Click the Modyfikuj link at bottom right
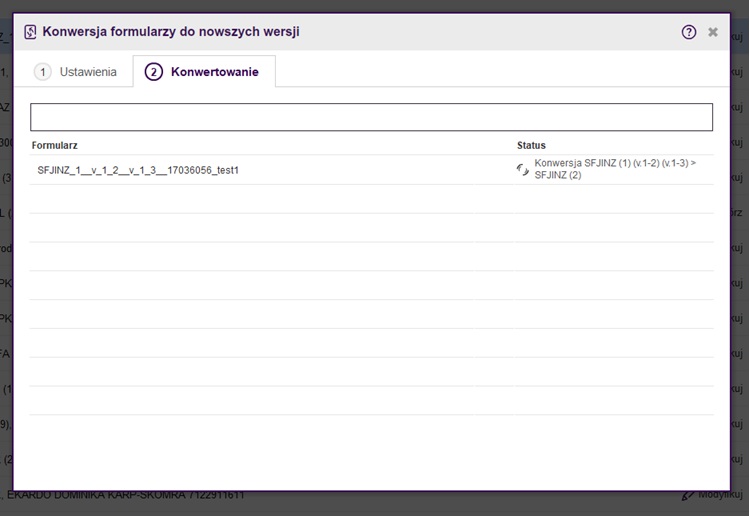 720,495
